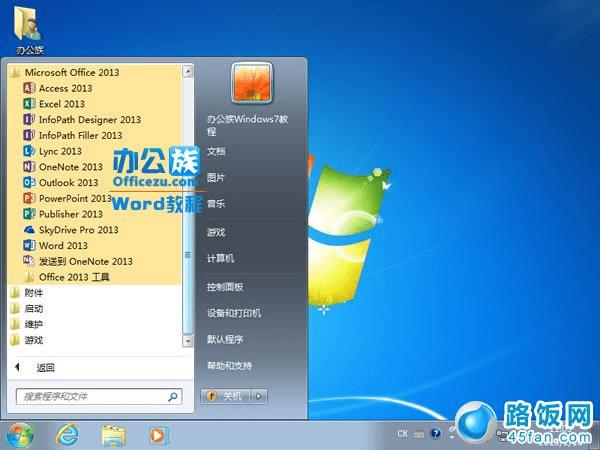This screenshot has width=600, height=450.
Task: Click the program list scroll-up arrow
Action: click(188, 71)
